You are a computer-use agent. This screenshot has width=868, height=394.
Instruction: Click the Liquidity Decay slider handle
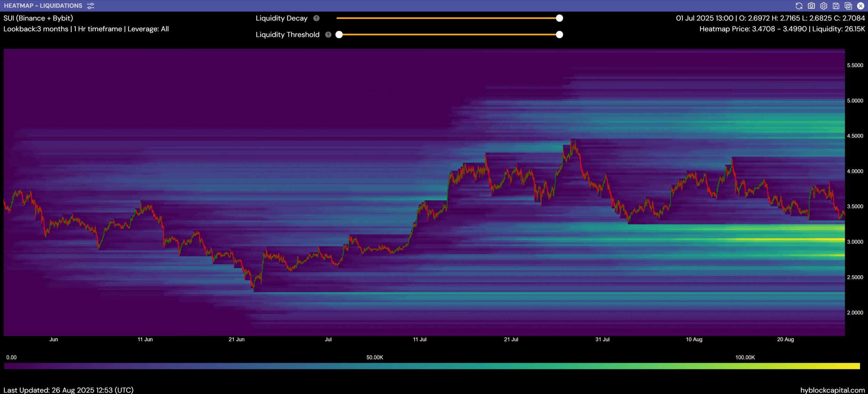tap(559, 18)
